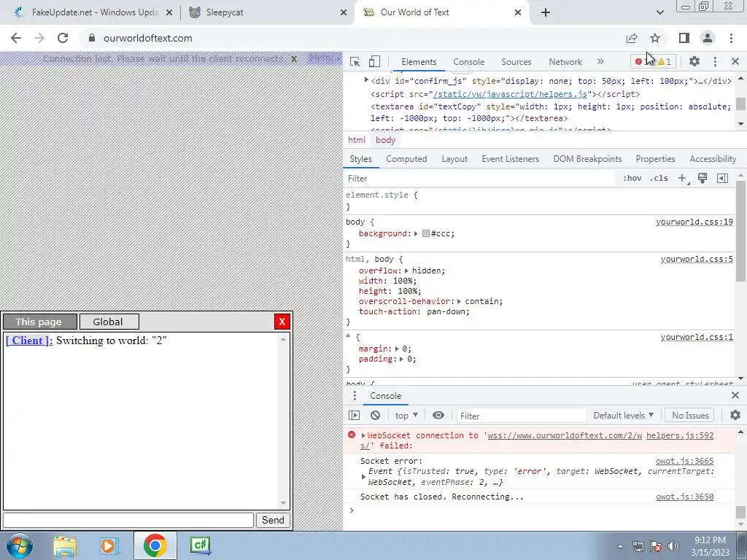Open the DOM Breakpoints tab

coord(587,159)
